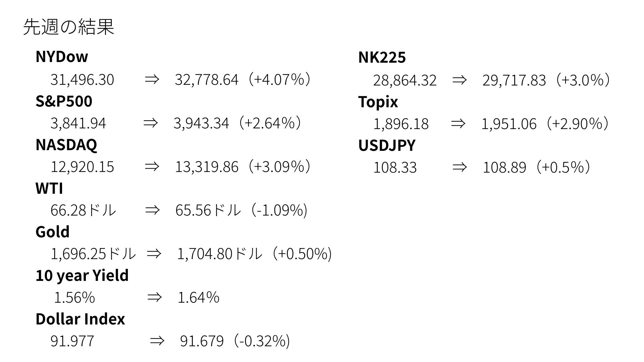Select the 10 year Yield heading

click(82, 276)
